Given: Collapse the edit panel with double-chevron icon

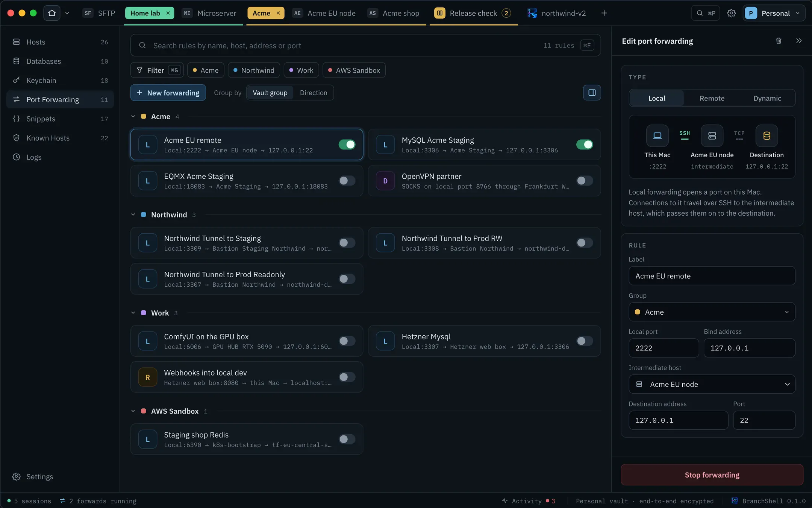Looking at the screenshot, I should coord(799,41).
